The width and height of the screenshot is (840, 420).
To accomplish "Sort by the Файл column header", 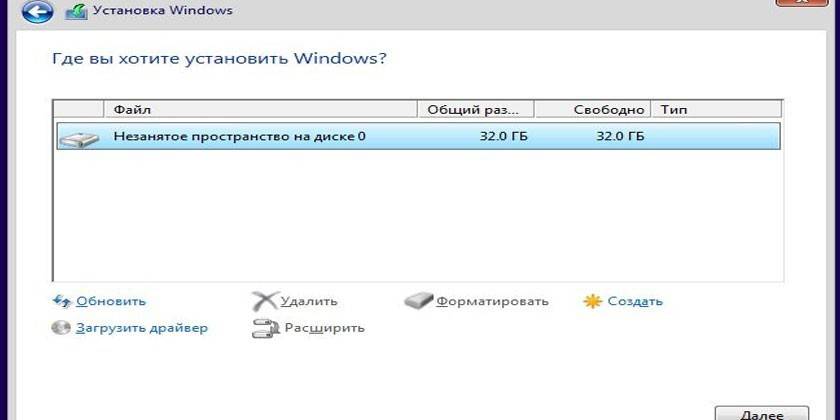I will (260, 109).
